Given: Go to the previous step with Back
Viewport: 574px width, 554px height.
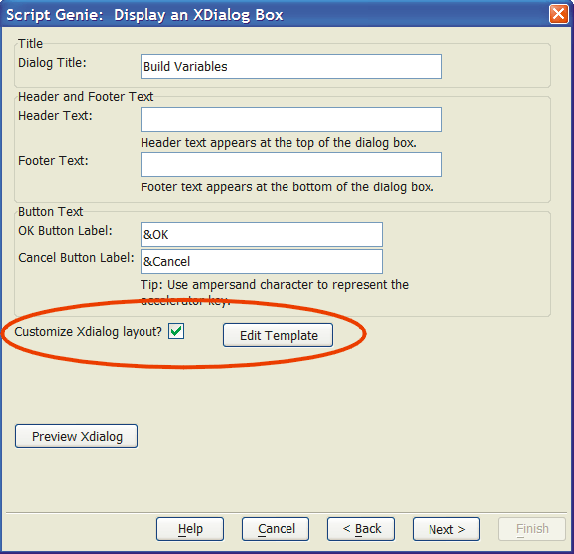Looking at the screenshot, I should point(361,529).
